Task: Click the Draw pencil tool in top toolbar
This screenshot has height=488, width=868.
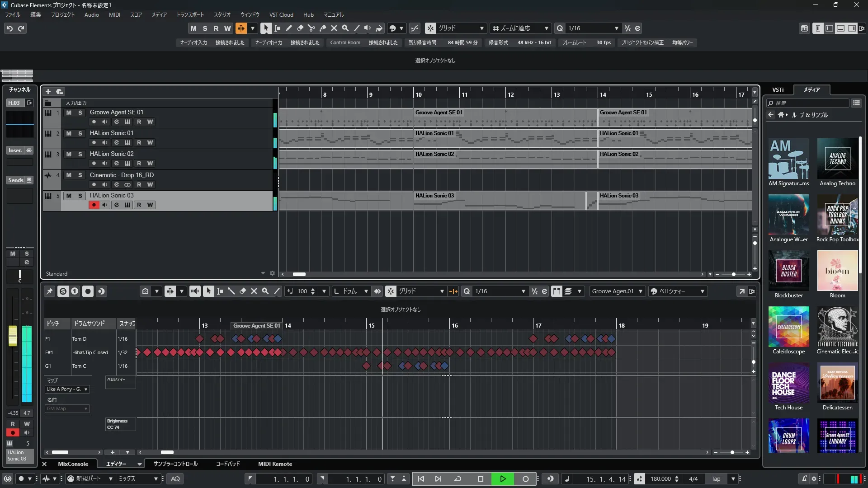Action: click(x=288, y=28)
